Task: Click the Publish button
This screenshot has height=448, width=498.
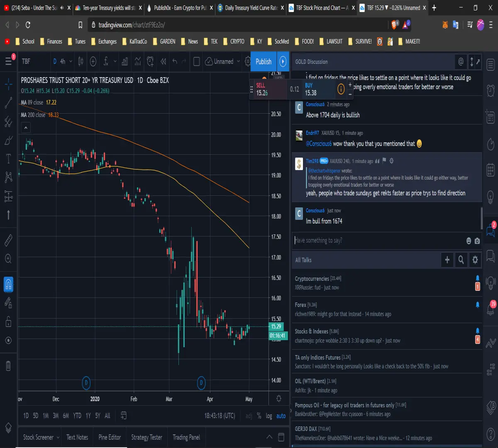Action: tap(264, 61)
